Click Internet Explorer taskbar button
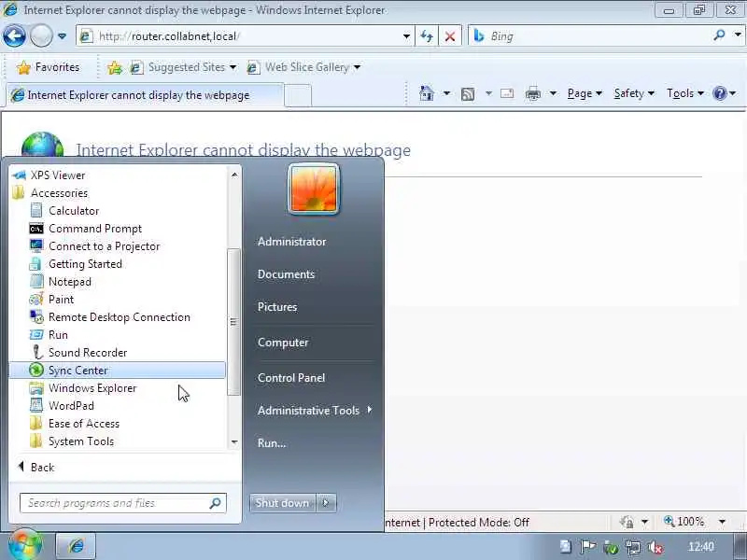This screenshot has width=747, height=560. (x=77, y=546)
